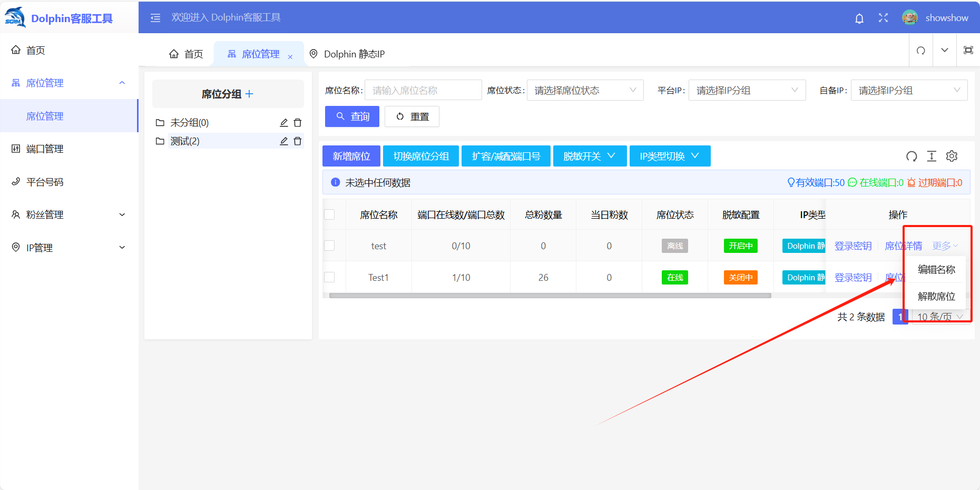Viewport: 980px width, 490px height.
Task: Switch to the Dolphin 静态IP tab
Action: click(x=348, y=54)
